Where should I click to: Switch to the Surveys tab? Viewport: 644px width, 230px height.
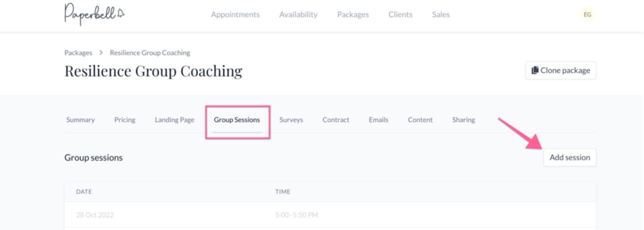[x=291, y=120]
